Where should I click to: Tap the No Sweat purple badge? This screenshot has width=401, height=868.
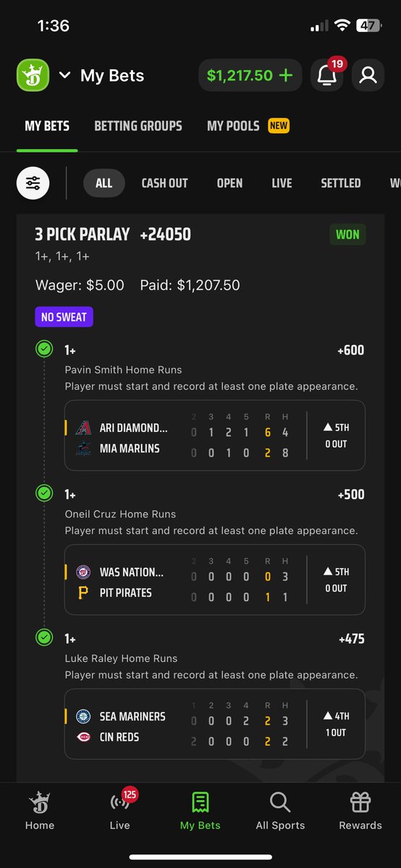(x=64, y=317)
